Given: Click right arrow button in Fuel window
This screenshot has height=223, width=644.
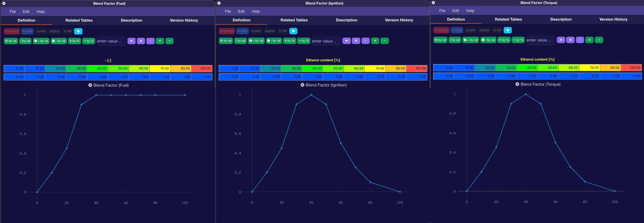Looking at the screenshot, I should (131, 41).
